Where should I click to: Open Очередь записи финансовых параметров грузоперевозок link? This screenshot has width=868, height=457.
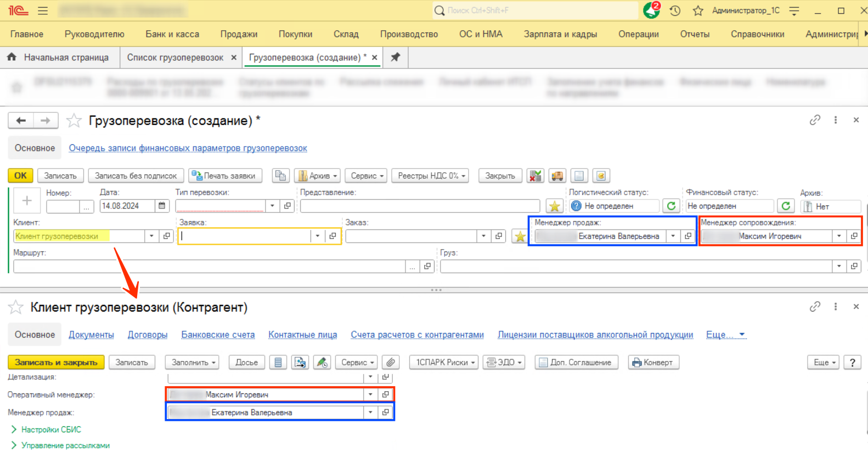188,148
